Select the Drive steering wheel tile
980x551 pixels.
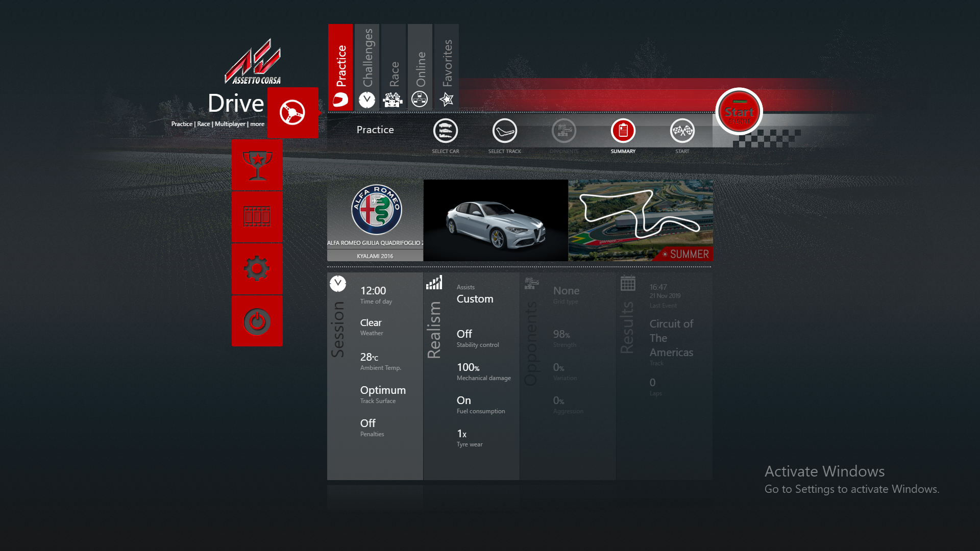(x=292, y=113)
